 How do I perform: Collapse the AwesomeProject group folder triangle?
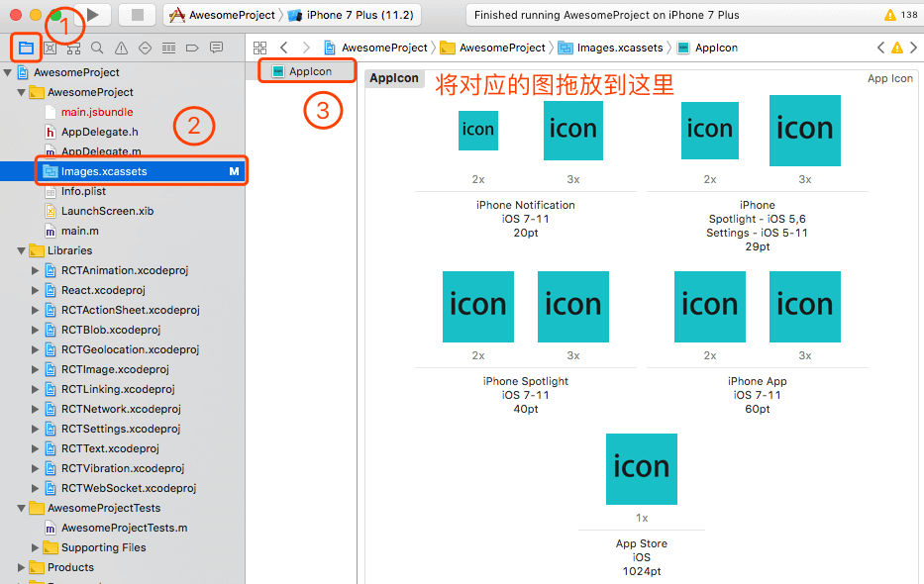21,92
